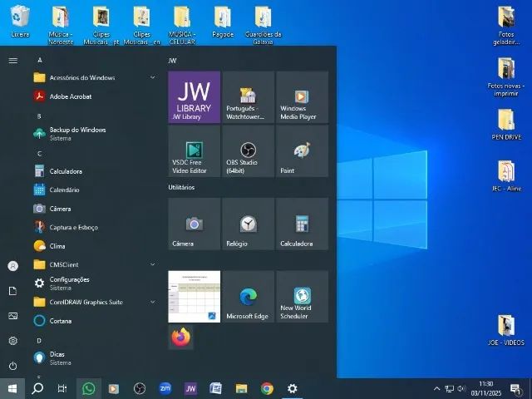Expand the Start menu hamburger

click(x=13, y=61)
